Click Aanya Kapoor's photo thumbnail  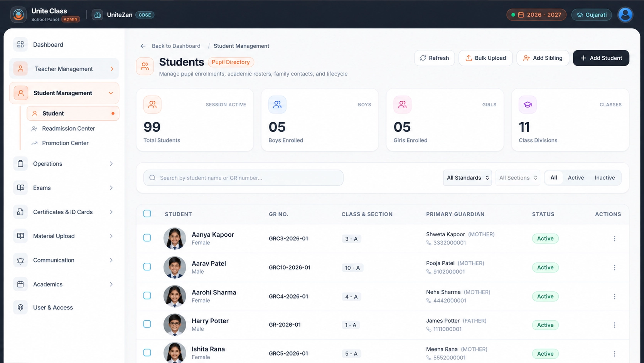coord(175,239)
